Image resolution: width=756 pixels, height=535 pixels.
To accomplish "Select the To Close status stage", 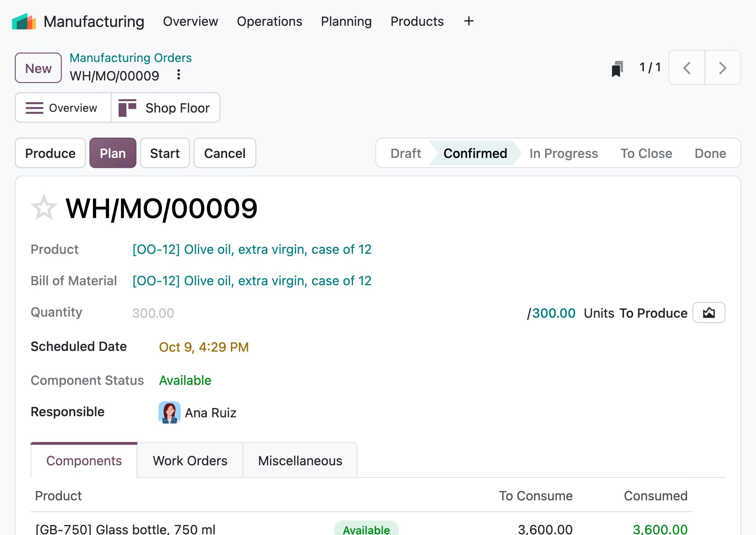I will tap(646, 153).
